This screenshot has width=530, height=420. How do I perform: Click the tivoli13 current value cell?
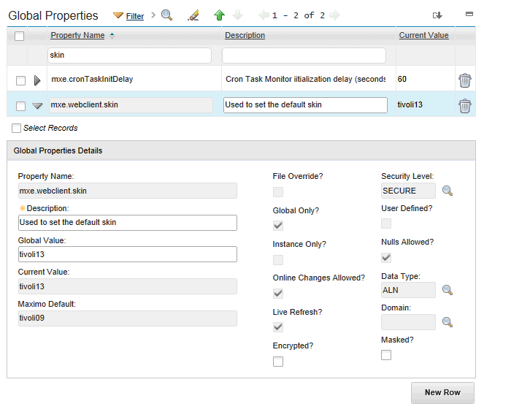[x=410, y=105]
